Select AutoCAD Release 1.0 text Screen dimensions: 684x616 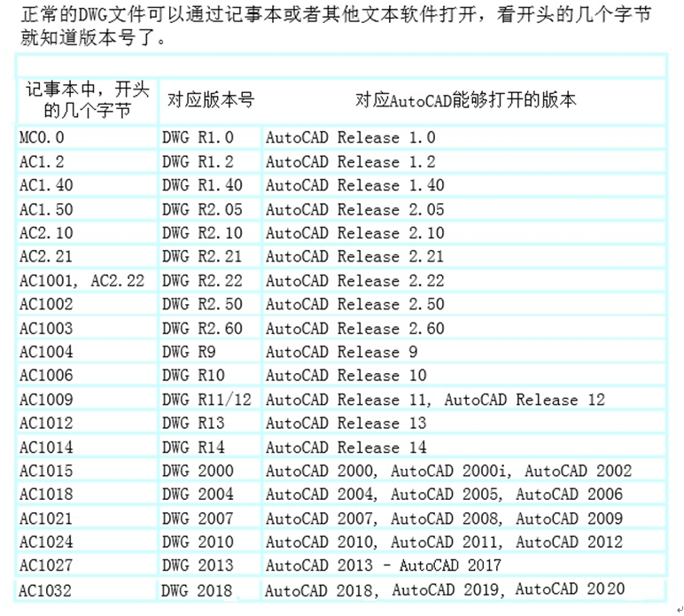click(351, 138)
